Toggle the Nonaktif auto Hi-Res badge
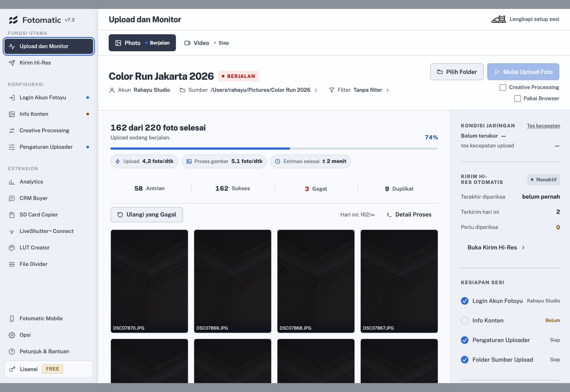The width and height of the screenshot is (570, 392). pyautogui.click(x=544, y=180)
